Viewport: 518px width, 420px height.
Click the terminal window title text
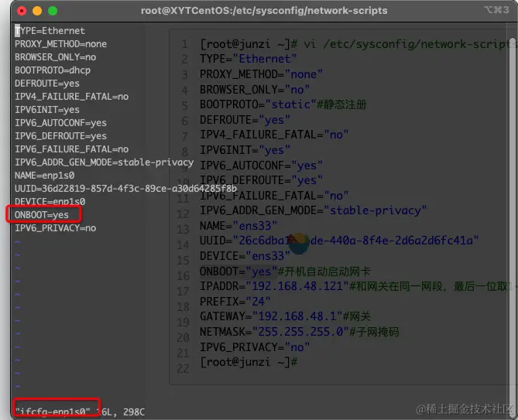pyautogui.click(x=264, y=11)
